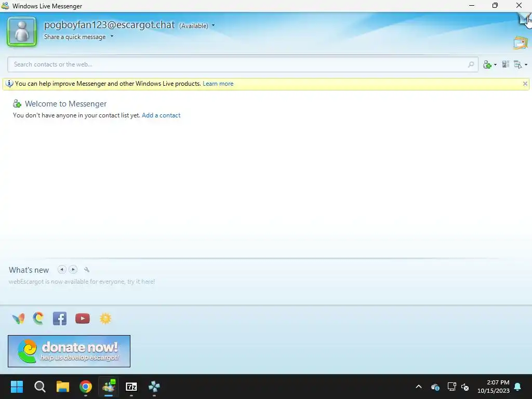The image size is (532, 399).
Task: Show hidden system tray icons chevron
Action: (419, 387)
